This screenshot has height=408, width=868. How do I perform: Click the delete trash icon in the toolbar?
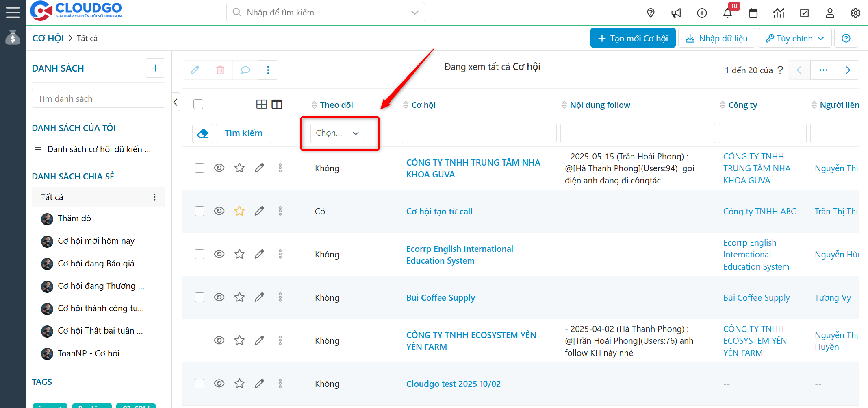220,70
